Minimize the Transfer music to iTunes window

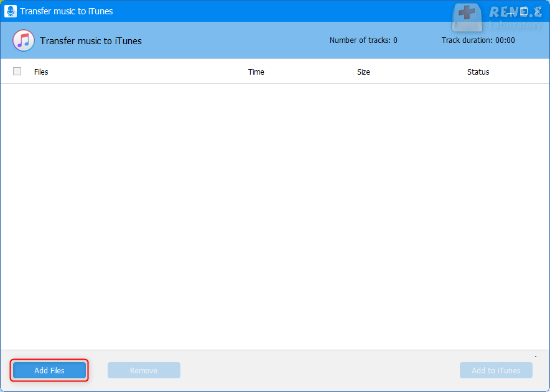coord(511,12)
